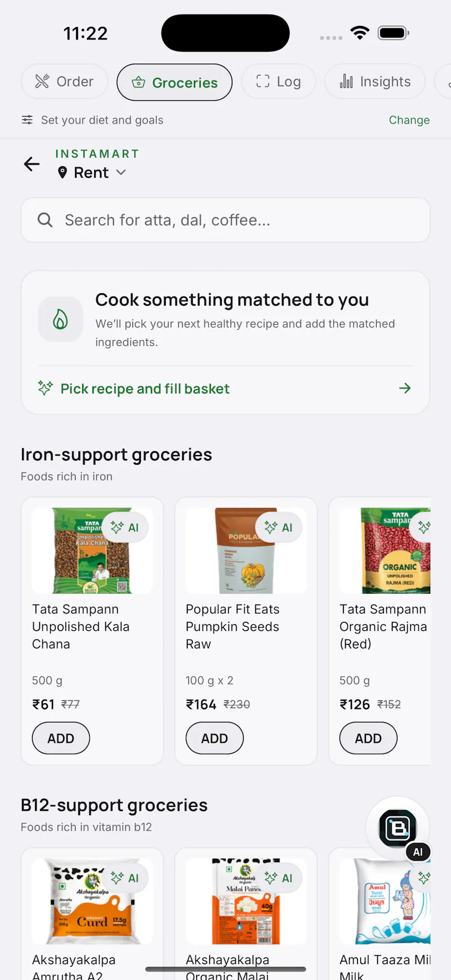The width and height of the screenshot is (451, 980).
Task: Add Tata Sampann Organic Rajma
Action: [368, 738]
